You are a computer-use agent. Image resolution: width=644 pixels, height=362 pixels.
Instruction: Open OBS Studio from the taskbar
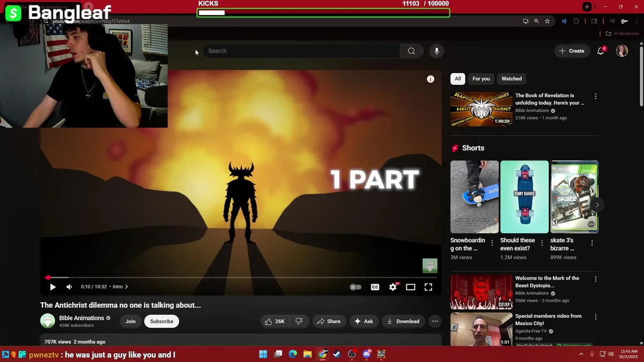click(352, 354)
